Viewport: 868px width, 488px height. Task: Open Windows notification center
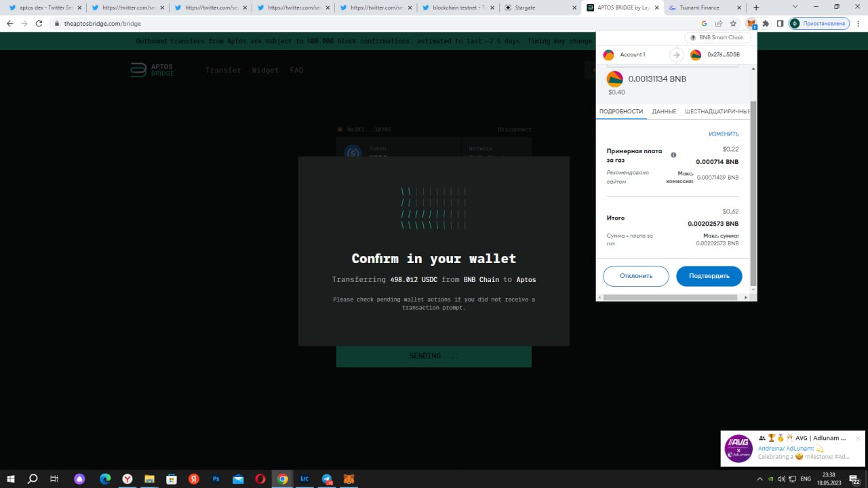(x=854, y=479)
